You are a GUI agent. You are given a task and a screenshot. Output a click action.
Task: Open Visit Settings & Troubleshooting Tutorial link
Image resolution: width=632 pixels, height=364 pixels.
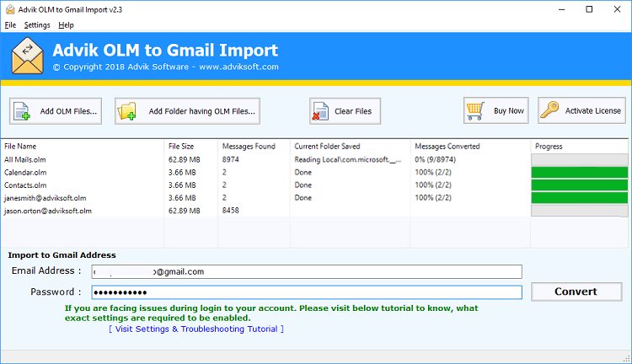coord(196,329)
